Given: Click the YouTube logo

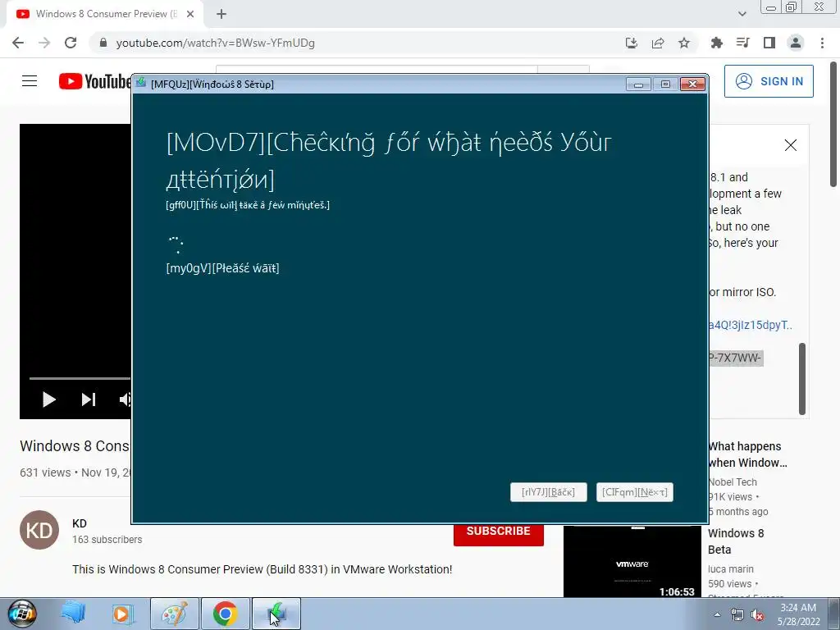Looking at the screenshot, I should [x=95, y=81].
